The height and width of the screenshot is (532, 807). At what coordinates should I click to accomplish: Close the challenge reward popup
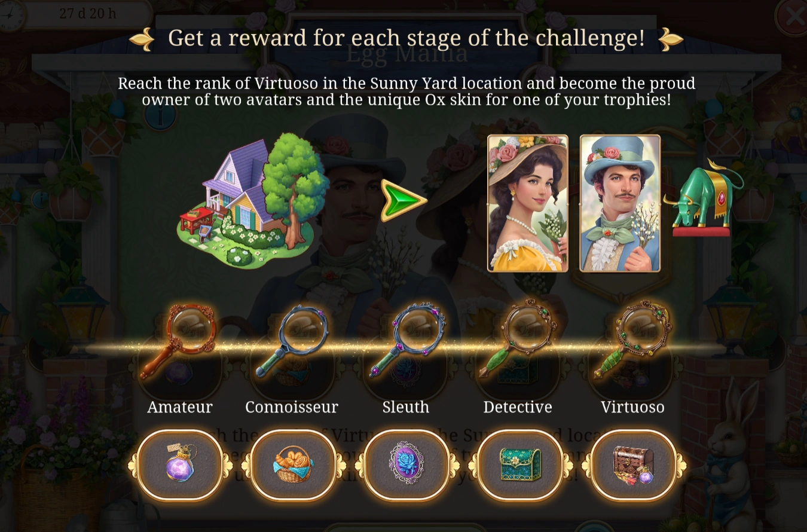coord(793,16)
